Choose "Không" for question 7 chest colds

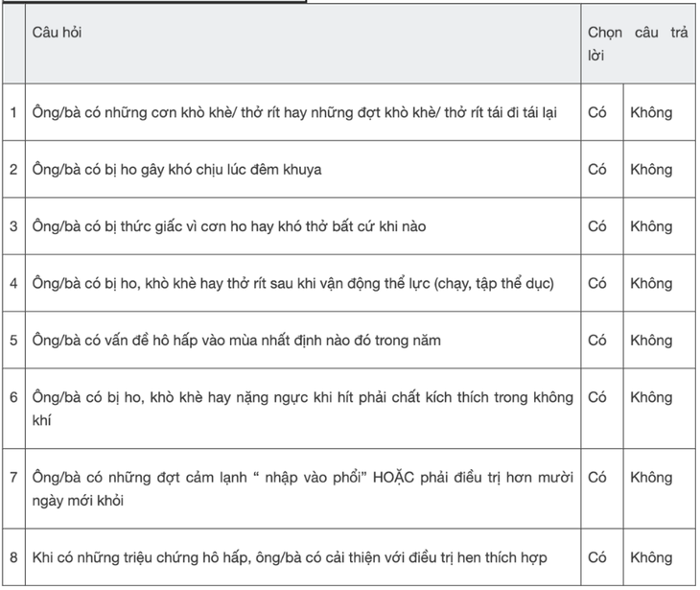tap(651, 477)
